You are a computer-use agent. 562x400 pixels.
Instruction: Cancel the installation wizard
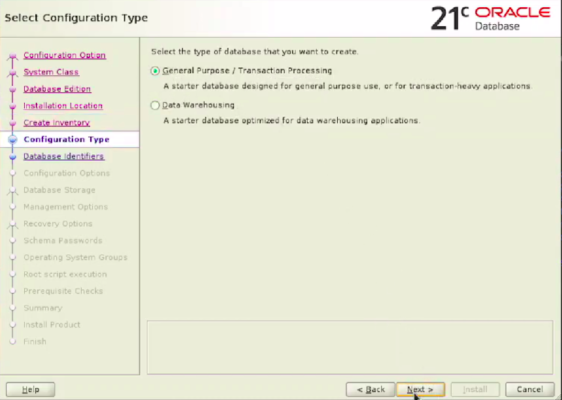530,389
